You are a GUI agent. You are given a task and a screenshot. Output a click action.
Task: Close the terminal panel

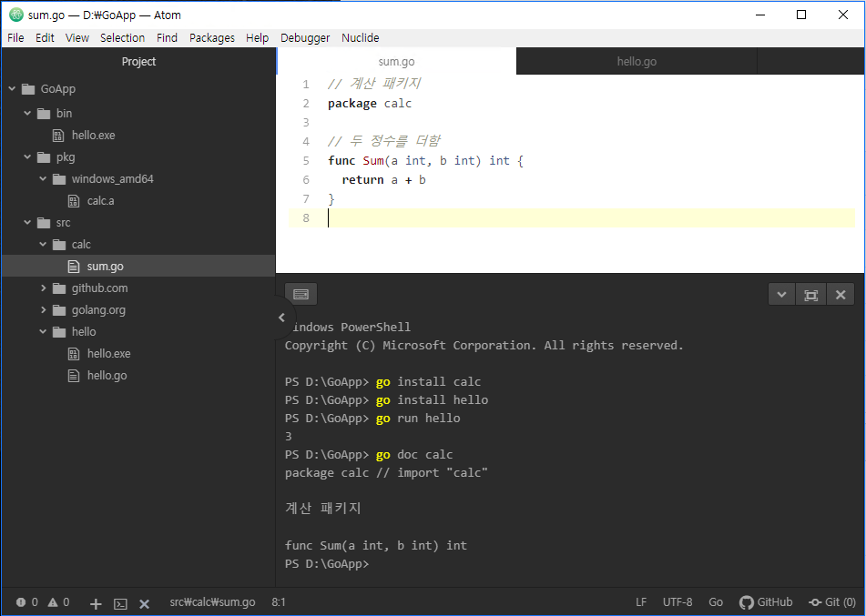point(841,294)
